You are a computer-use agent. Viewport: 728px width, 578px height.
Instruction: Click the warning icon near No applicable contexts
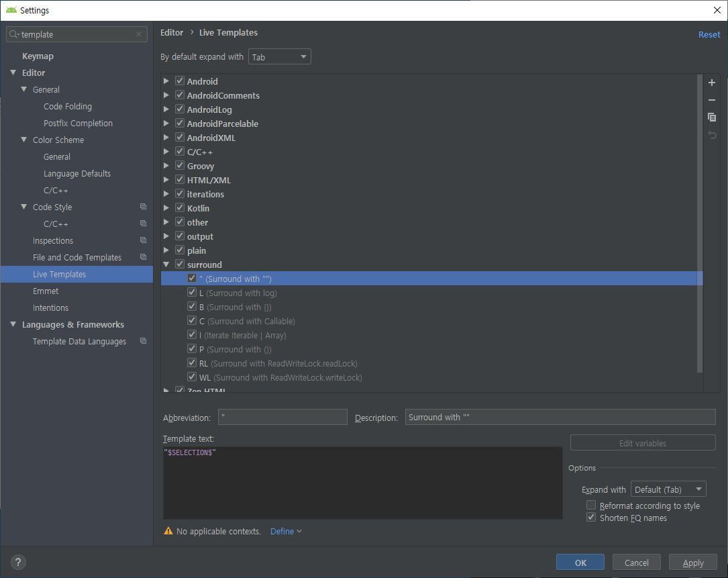point(168,531)
